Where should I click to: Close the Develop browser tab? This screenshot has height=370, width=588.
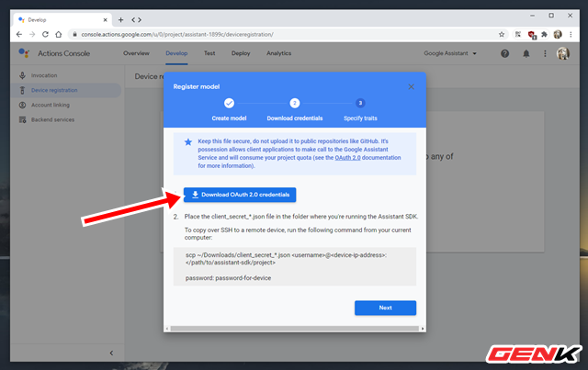[105, 20]
